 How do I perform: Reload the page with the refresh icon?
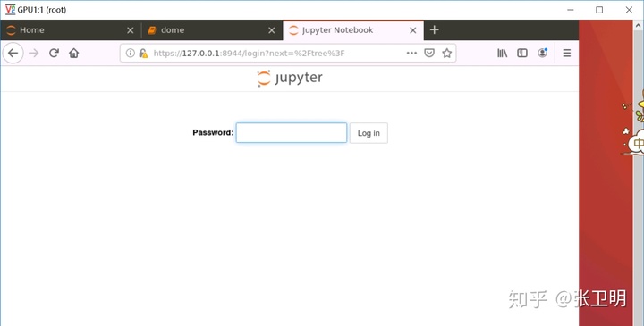[x=54, y=53]
